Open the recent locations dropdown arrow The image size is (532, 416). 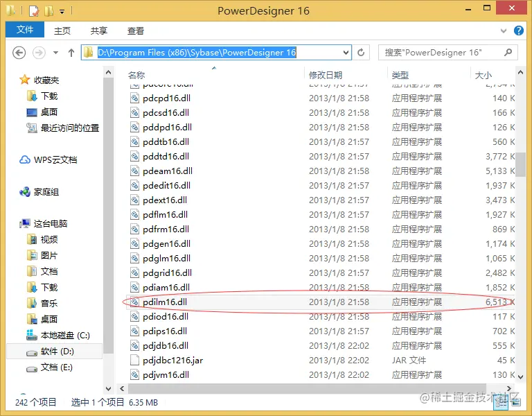pos(55,53)
